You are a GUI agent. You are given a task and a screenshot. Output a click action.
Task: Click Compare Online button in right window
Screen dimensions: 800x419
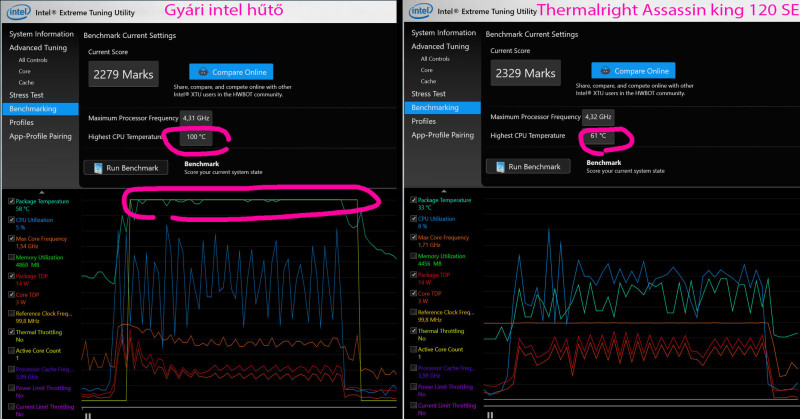(633, 70)
